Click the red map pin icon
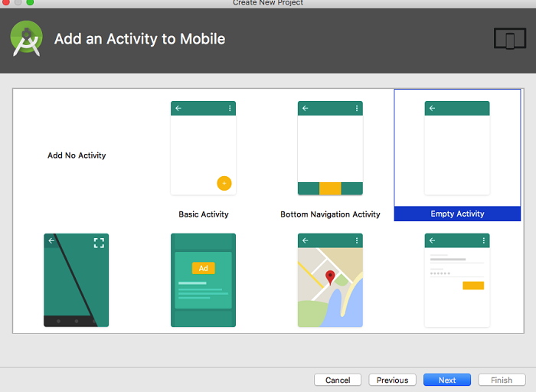The width and height of the screenshot is (536, 392). coord(330,277)
